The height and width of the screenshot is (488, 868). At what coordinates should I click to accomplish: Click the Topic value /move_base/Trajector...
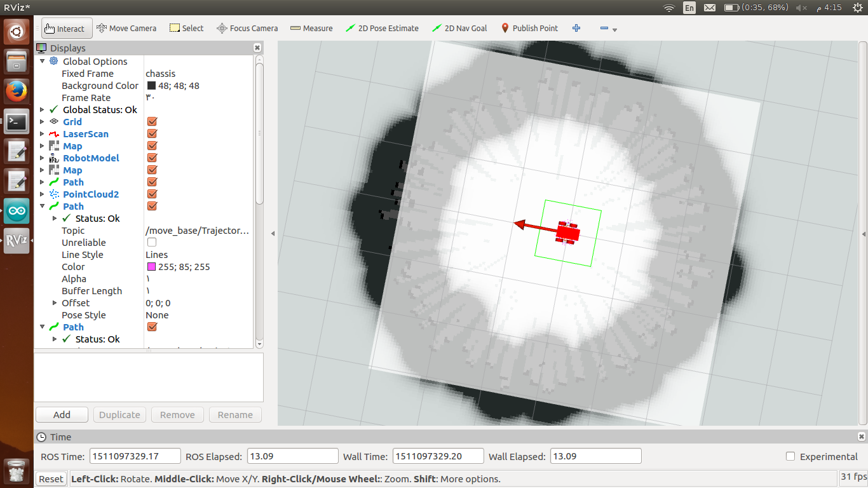click(x=198, y=230)
